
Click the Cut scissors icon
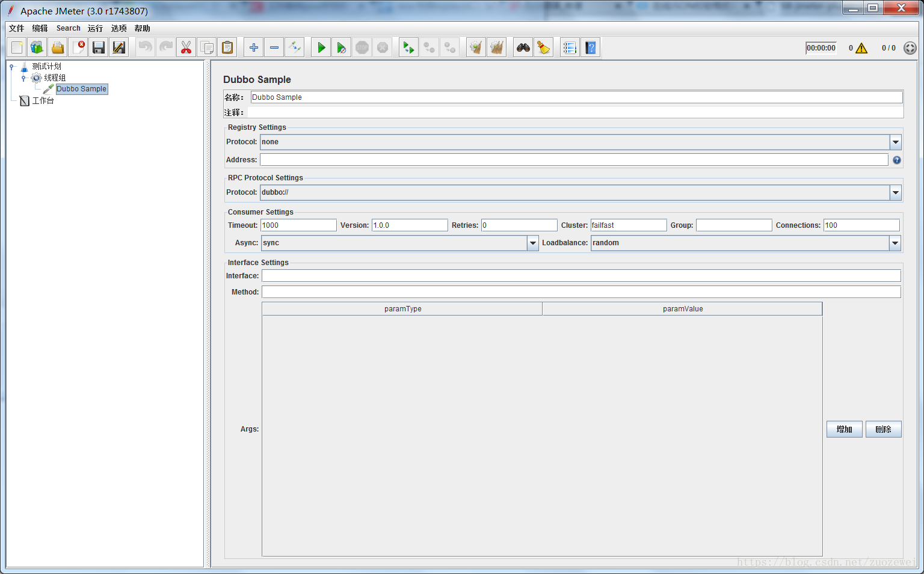click(x=186, y=47)
